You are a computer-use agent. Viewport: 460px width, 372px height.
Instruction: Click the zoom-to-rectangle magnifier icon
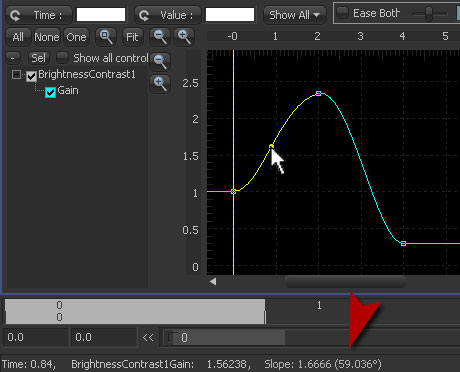[106, 36]
